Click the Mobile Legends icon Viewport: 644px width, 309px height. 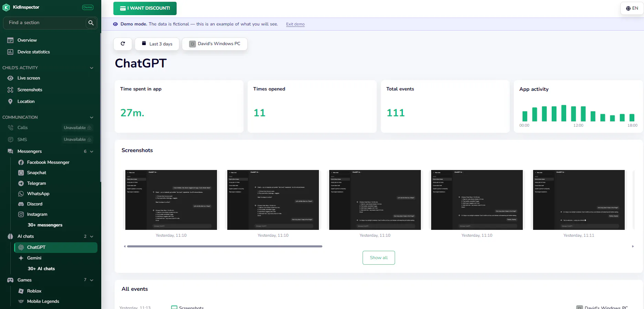[21, 301]
